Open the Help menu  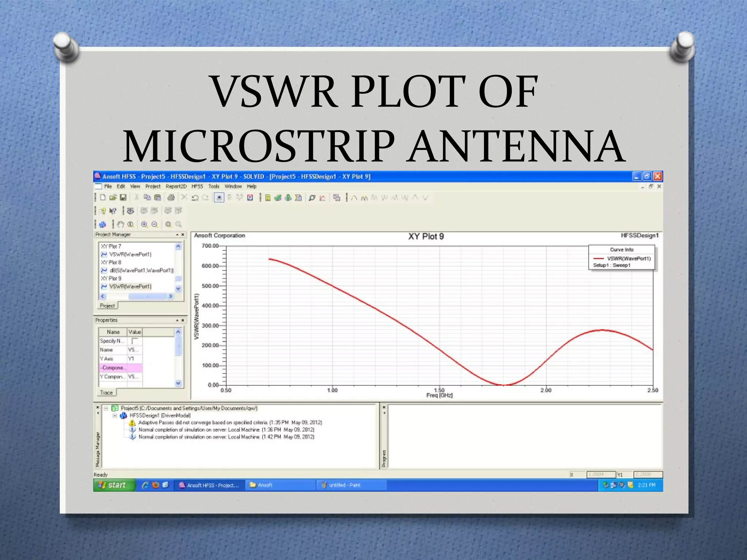click(x=252, y=186)
